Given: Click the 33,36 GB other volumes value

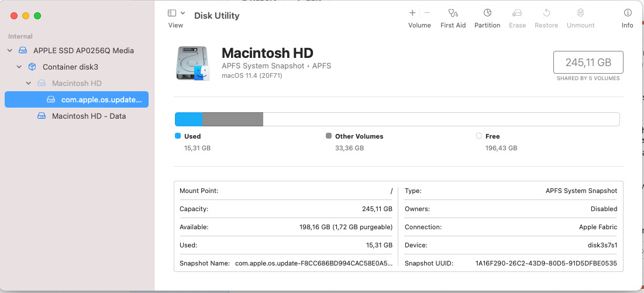Looking at the screenshot, I should pos(350,148).
